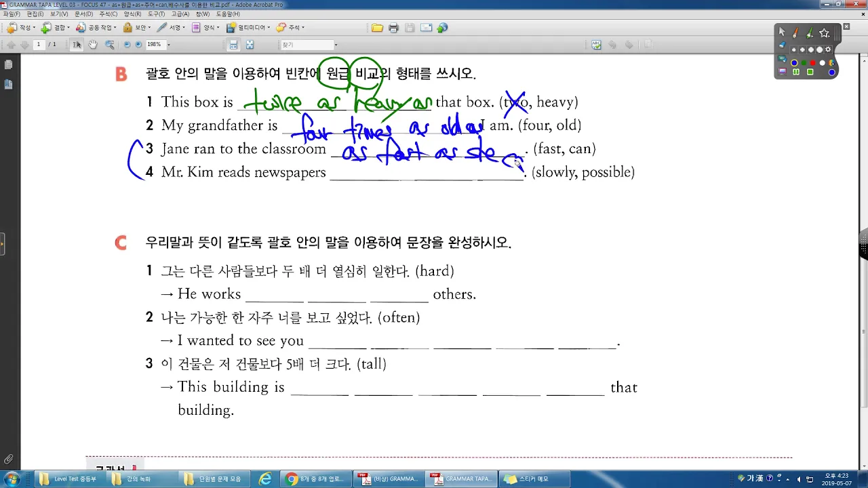868x488 pixels.
Task: Expand the zoom percentage dropdown arrow
Action: pos(168,45)
